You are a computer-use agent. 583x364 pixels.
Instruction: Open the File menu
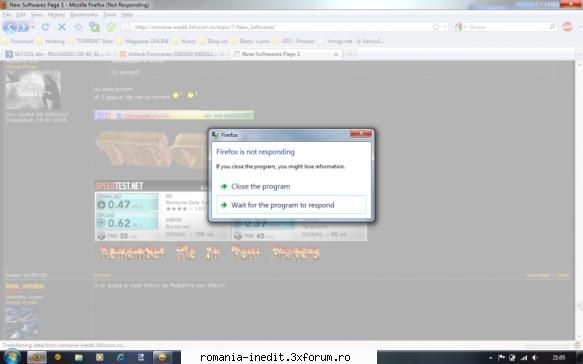coord(7,15)
